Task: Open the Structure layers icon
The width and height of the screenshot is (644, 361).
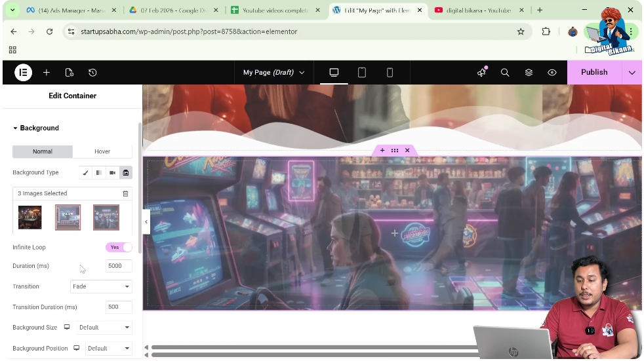Action: 529,73
